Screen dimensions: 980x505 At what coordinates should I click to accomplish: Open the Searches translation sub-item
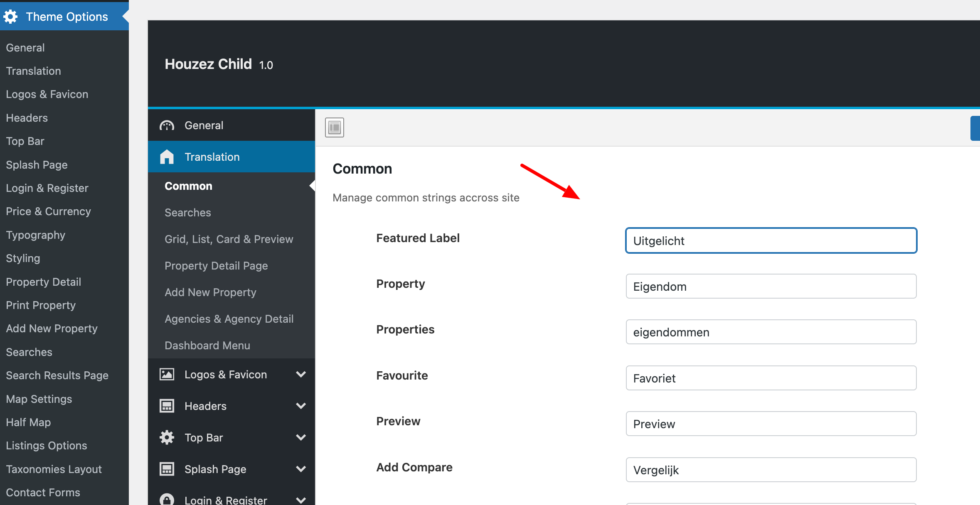tap(188, 213)
